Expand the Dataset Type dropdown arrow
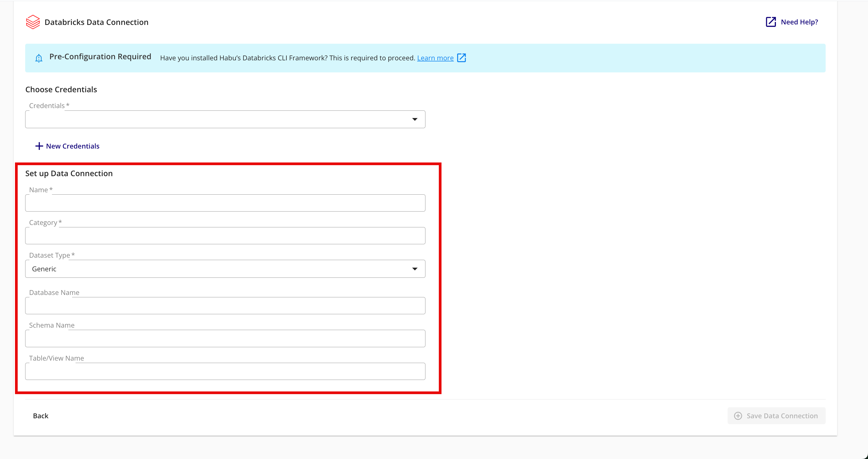 [x=415, y=269]
